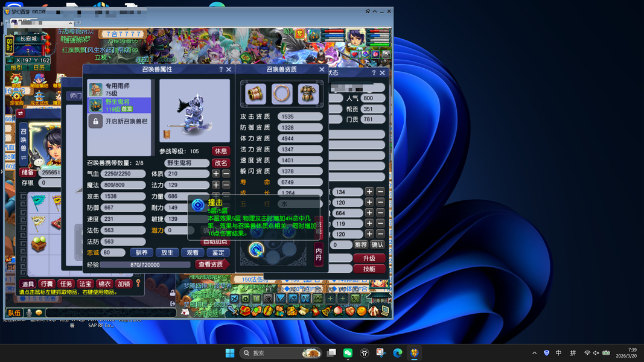
Task: Open the 法宝 tab
Action: [x=86, y=284]
